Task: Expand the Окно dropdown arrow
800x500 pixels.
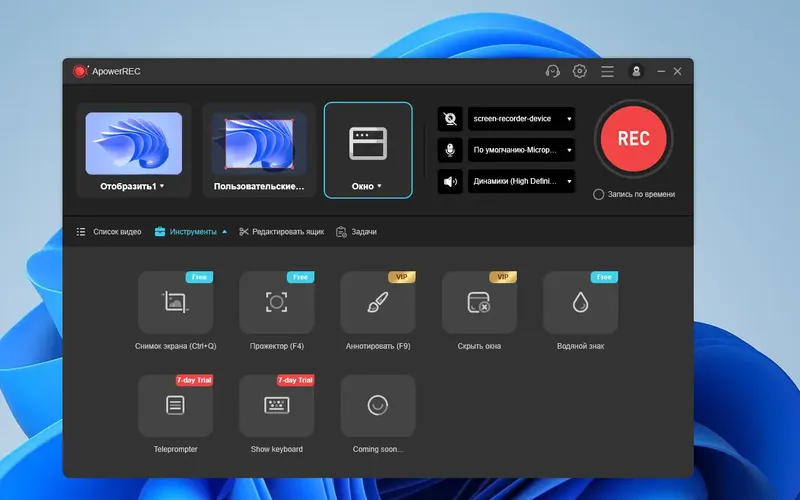Action: point(379,186)
